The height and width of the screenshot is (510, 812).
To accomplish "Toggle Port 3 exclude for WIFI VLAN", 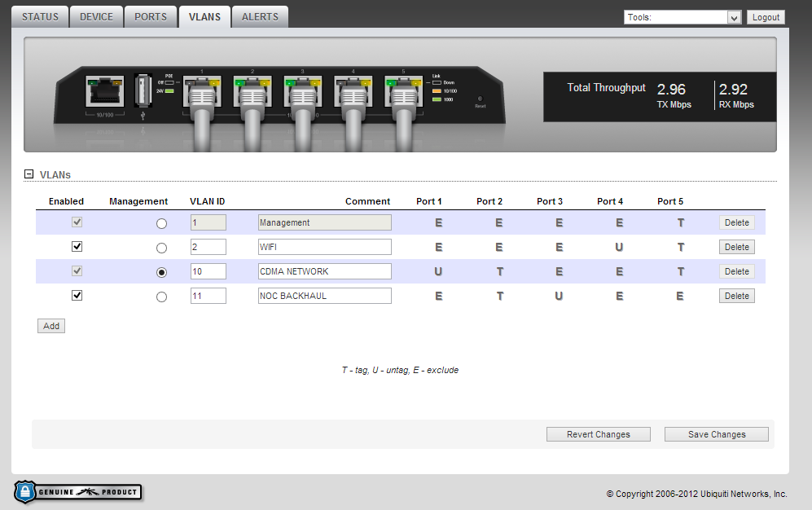I will click(560, 247).
